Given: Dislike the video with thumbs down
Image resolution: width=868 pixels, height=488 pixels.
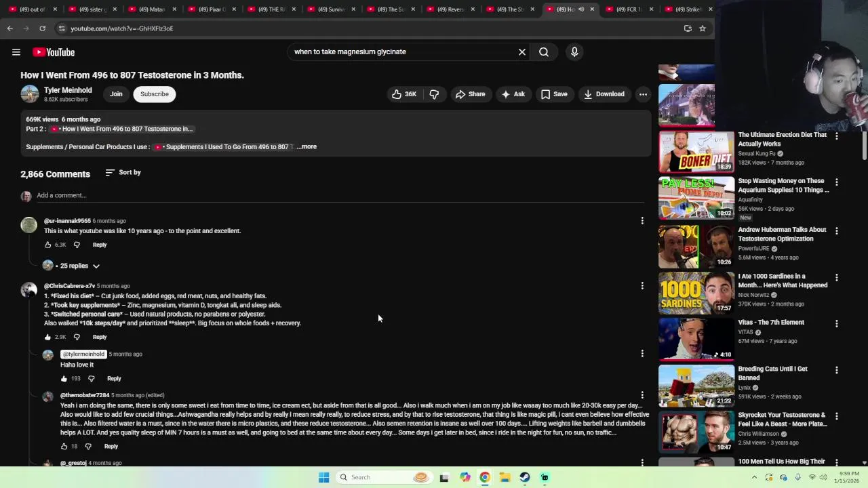Looking at the screenshot, I should click(434, 94).
